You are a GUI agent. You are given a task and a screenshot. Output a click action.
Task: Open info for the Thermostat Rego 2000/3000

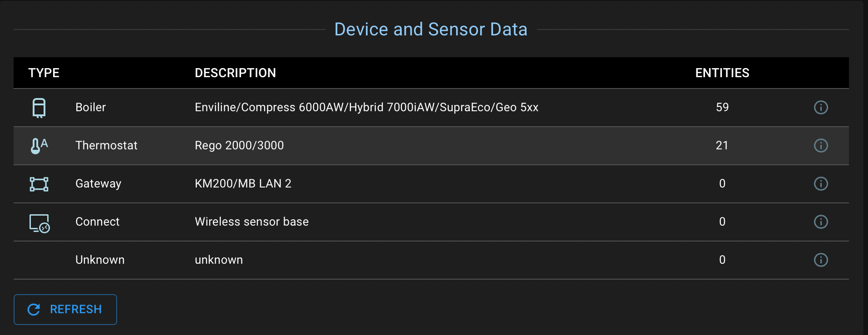pyautogui.click(x=821, y=146)
